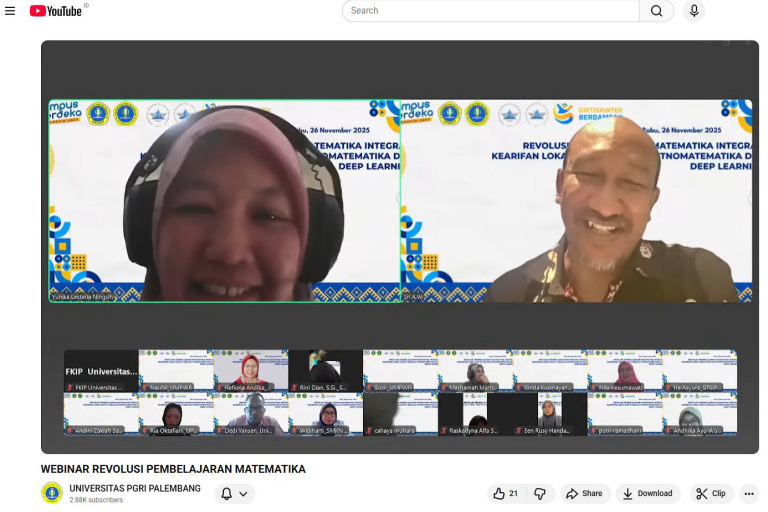This screenshot has width=768, height=512.
Task: Click the FKIP Universitas participant tile
Action: click(101, 370)
